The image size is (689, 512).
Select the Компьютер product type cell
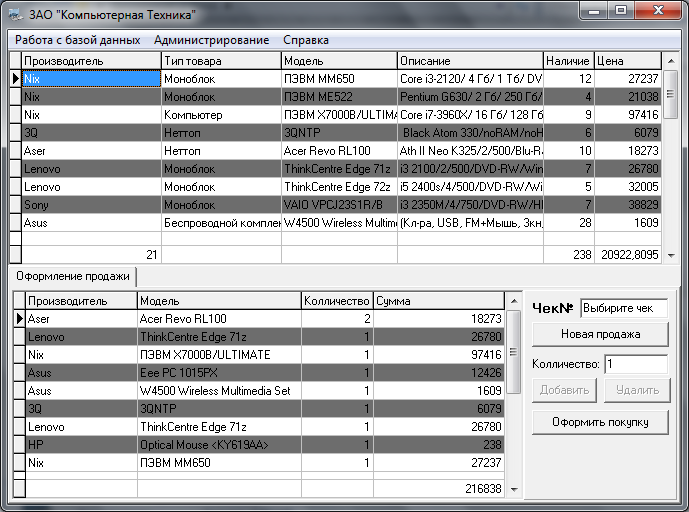click(221, 115)
